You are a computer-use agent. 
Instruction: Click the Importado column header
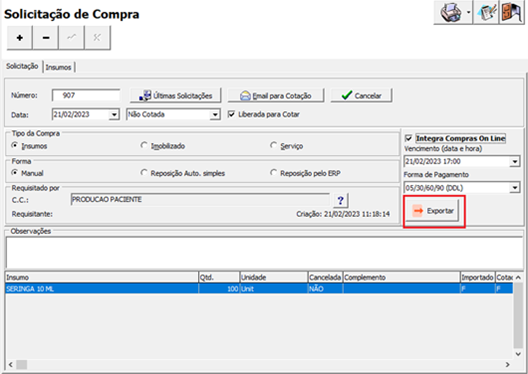click(478, 277)
